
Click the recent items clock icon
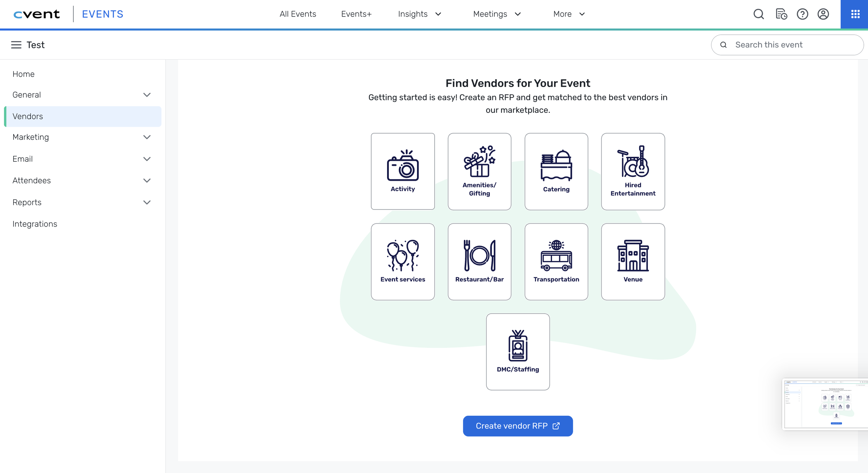pyautogui.click(x=781, y=14)
